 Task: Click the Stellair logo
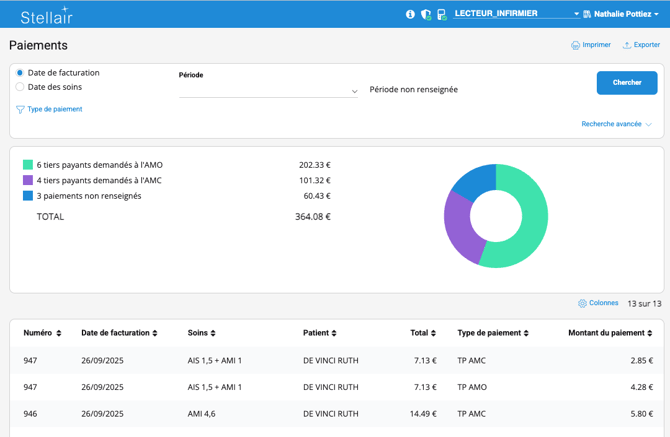tap(46, 15)
